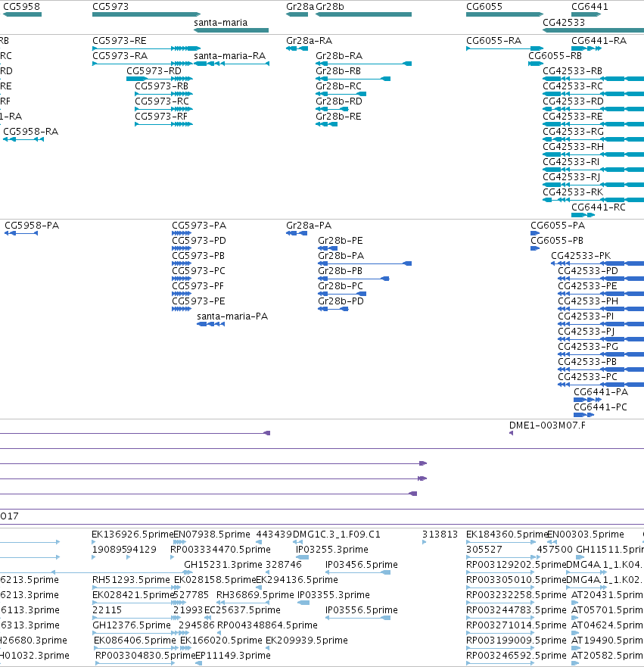Click the Gr28b gene bar glyph
The image size is (644, 667).
pyautogui.click(x=363, y=14)
